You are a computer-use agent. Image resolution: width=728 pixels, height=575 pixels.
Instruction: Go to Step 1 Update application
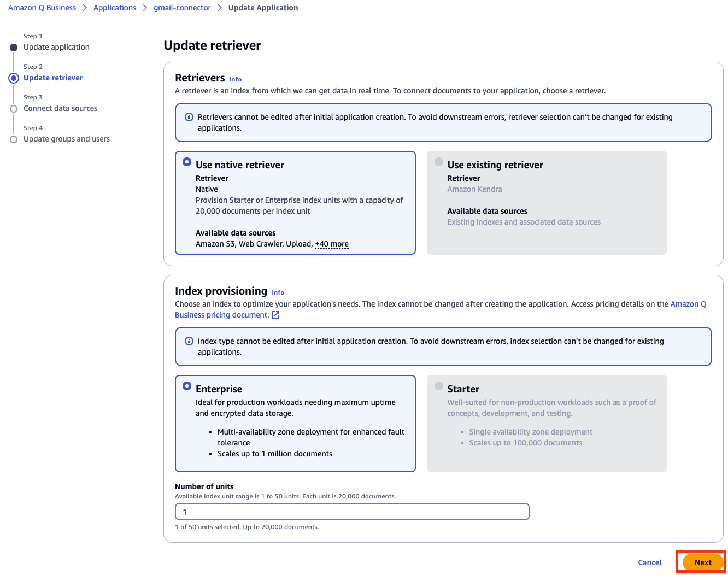click(56, 47)
